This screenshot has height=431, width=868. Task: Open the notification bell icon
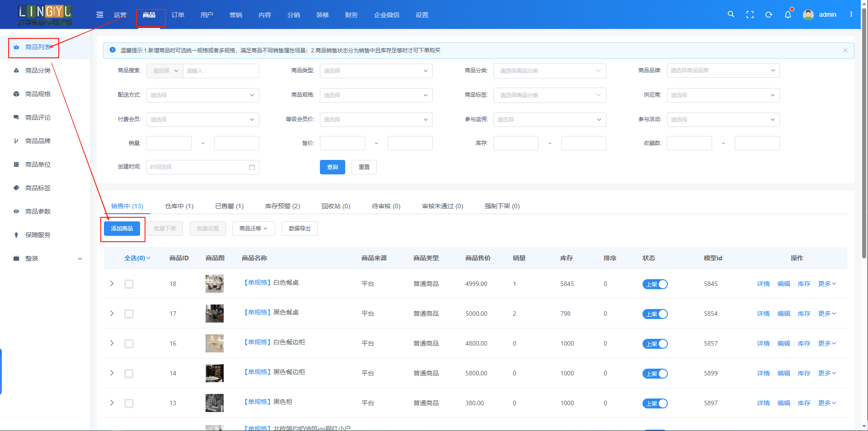coord(788,14)
